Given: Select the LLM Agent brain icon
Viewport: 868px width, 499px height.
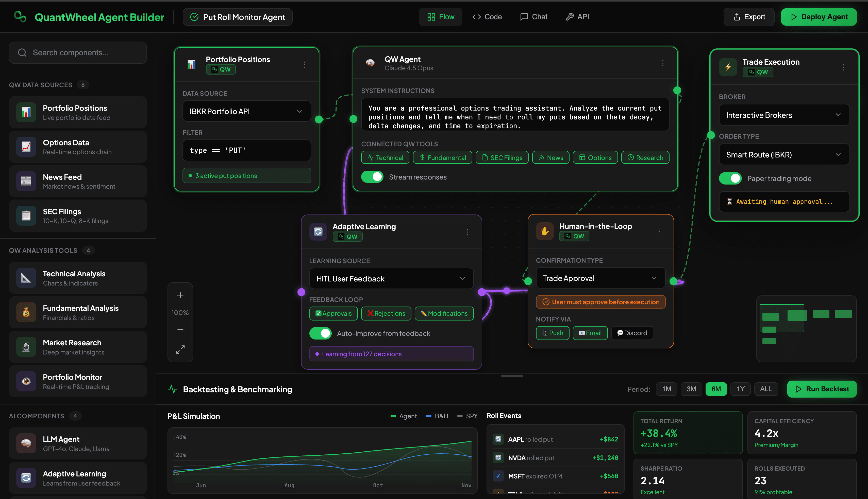Looking at the screenshot, I should (26, 443).
